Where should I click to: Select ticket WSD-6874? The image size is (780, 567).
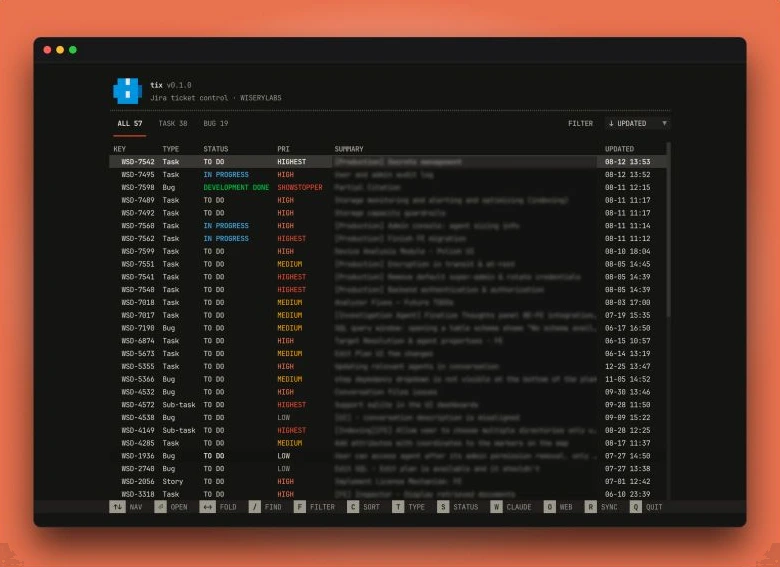click(x=388, y=341)
